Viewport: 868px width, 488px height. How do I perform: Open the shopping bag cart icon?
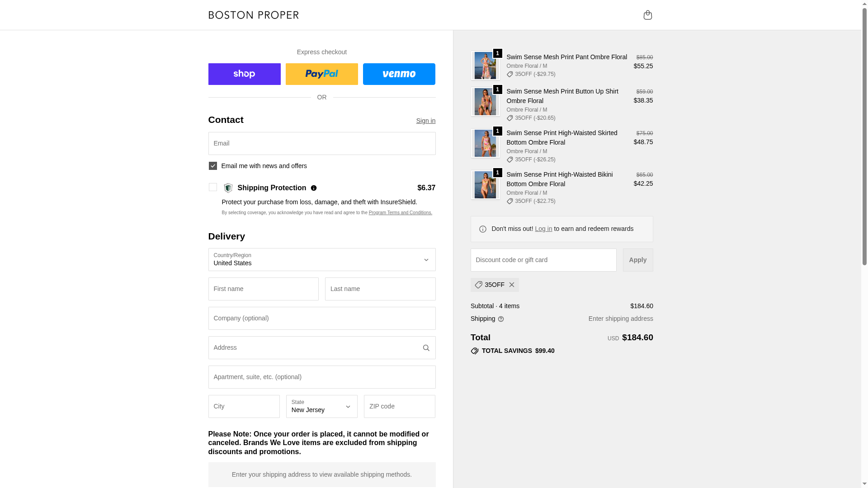[x=647, y=15]
